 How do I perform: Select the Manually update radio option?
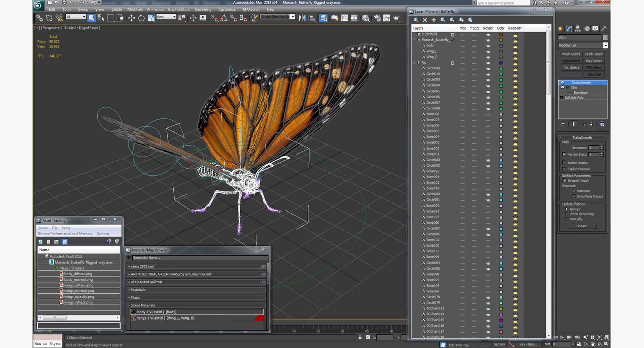[x=566, y=219]
